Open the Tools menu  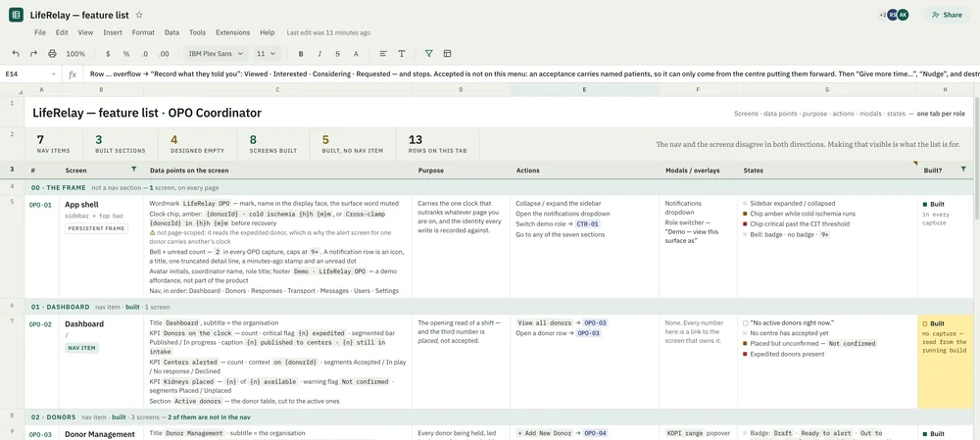point(198,32)
